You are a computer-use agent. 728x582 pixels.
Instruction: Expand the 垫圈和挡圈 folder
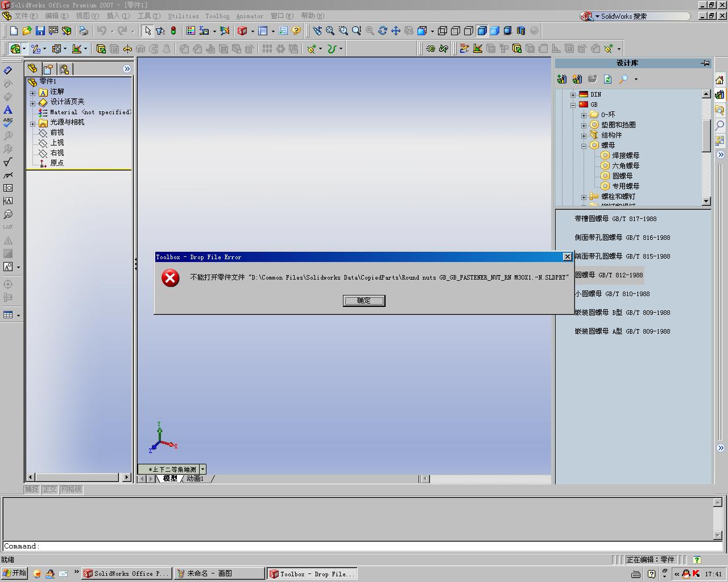[x=584, y=126]
